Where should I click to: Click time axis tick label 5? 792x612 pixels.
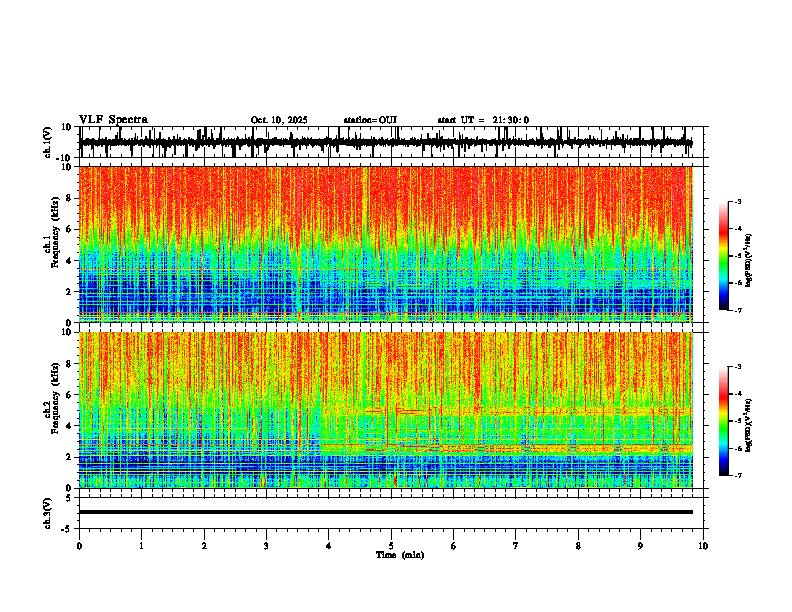click(391, 546)
